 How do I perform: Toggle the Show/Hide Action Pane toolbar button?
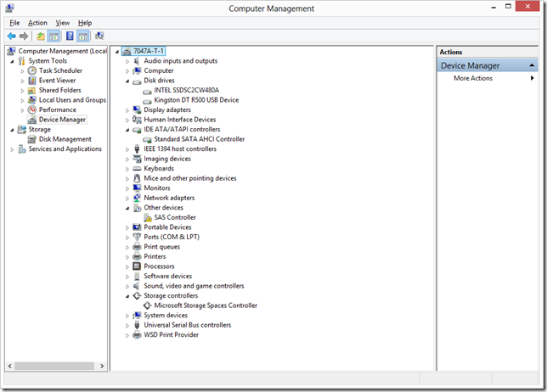pos(82,36)
